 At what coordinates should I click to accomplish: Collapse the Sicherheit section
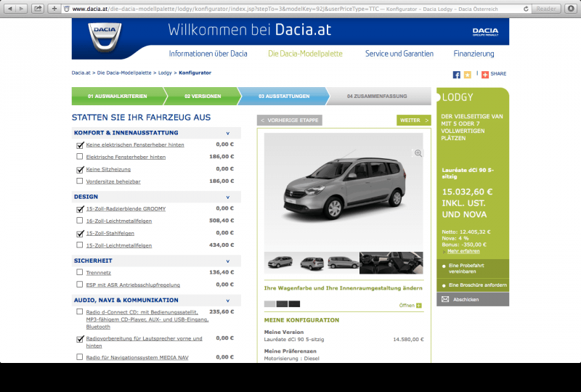point(228,261)
